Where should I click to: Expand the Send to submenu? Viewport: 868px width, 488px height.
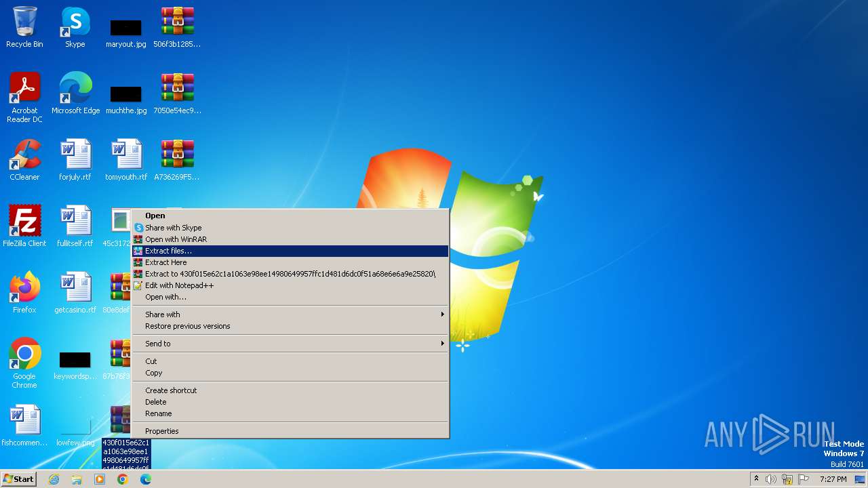tap(290, 344)
